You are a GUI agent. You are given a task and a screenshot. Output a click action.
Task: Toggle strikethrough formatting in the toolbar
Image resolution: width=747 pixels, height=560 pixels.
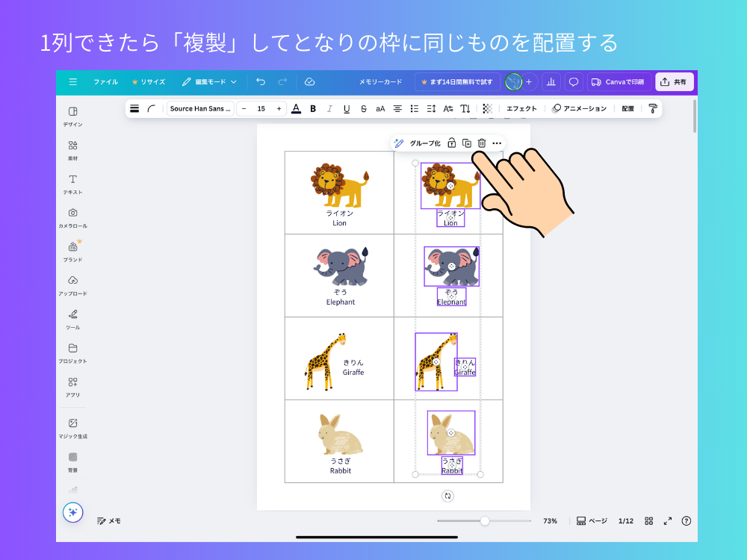pos(363,108)
